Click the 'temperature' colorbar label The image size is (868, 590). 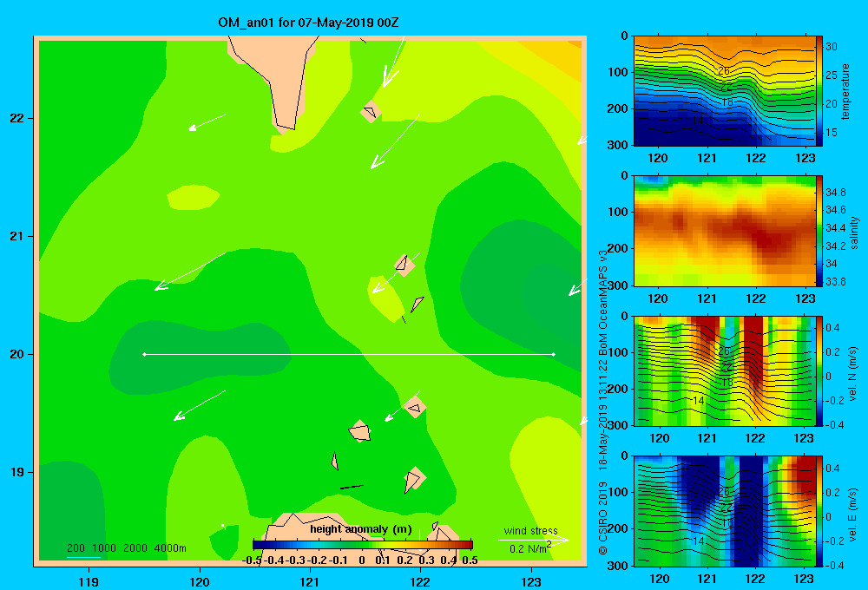click(845, 91)
